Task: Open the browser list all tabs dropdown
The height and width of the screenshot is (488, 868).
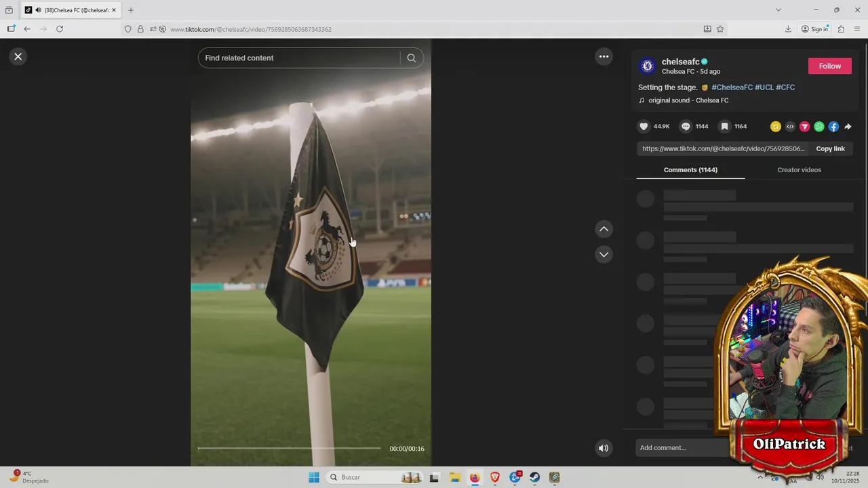Action: tap(778, 10)
